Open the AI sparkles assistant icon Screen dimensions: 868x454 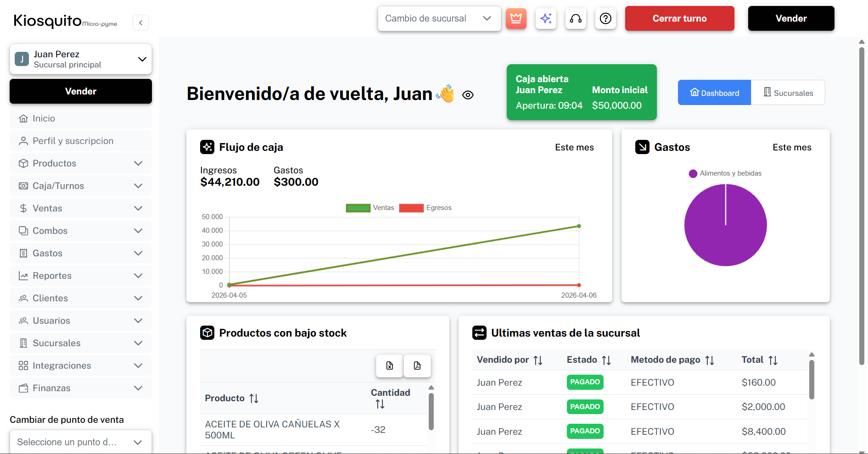[546, 18]
